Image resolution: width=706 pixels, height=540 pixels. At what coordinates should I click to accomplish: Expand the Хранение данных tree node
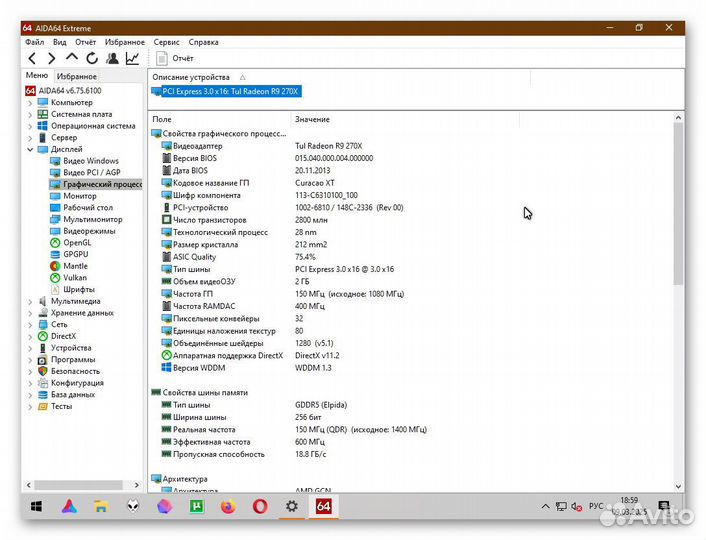coord(30,313)
